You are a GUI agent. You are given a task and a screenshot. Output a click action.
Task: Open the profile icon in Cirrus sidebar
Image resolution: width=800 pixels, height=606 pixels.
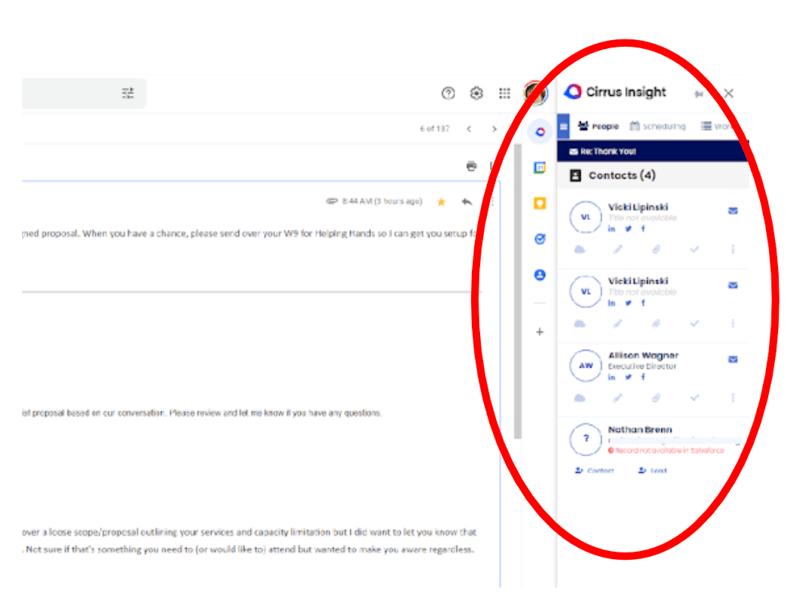pos(540,275)
